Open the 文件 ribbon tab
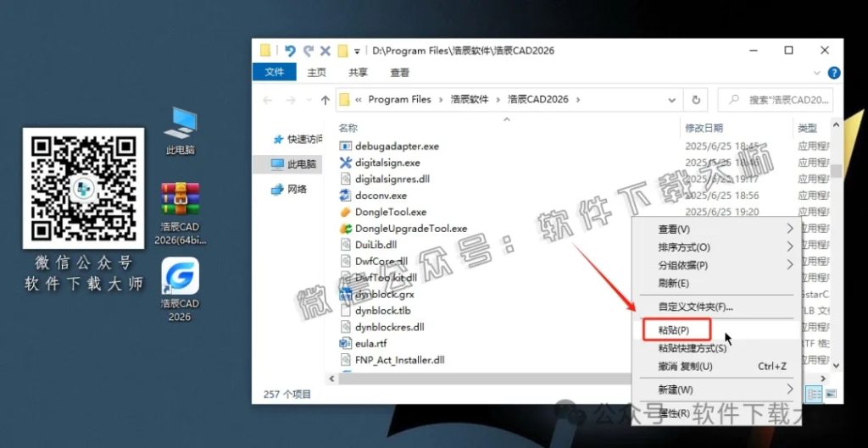 [x=274, y=72]
